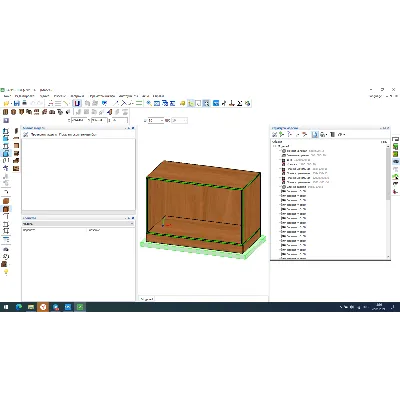Image resolution: width=400 pixels, height=400 pixels.
Task: Click the orange arrow icon in the structure panel toolbar
Action: [x=305, y=134]
